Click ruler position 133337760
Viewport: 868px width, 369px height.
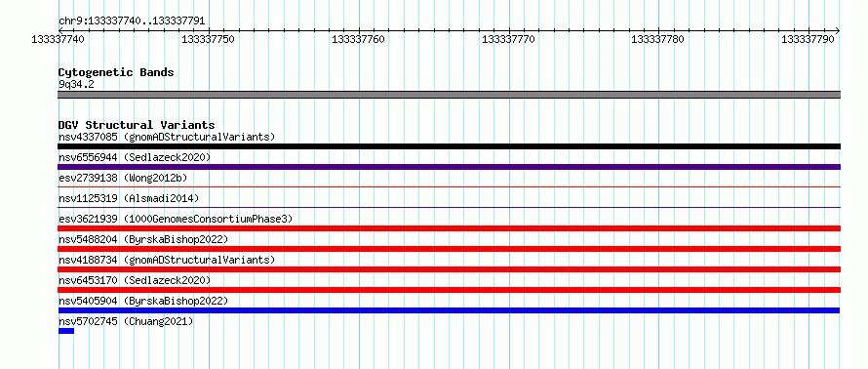tap(358, 39)
